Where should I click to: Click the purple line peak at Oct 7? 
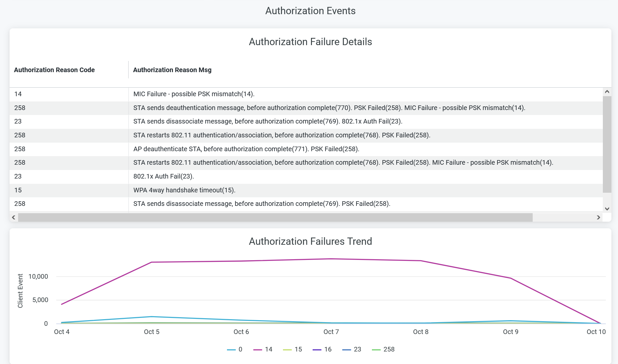click(x=331, y=259)
